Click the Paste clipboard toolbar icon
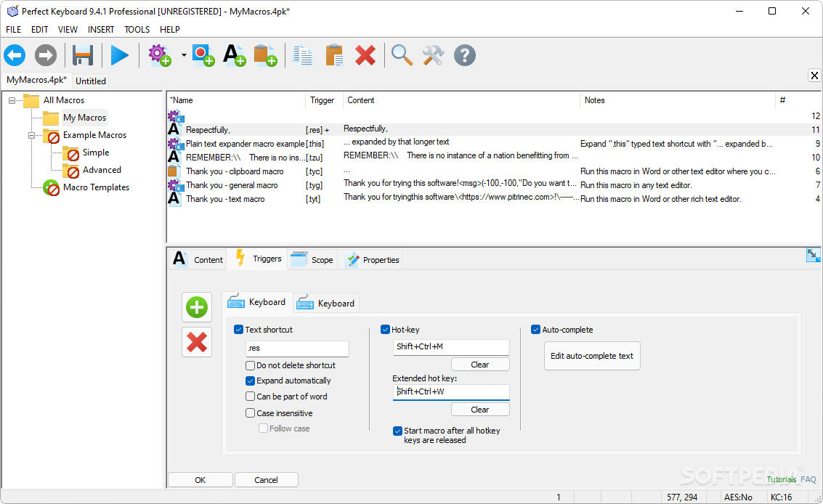823x504 pixels. (334, 55)
